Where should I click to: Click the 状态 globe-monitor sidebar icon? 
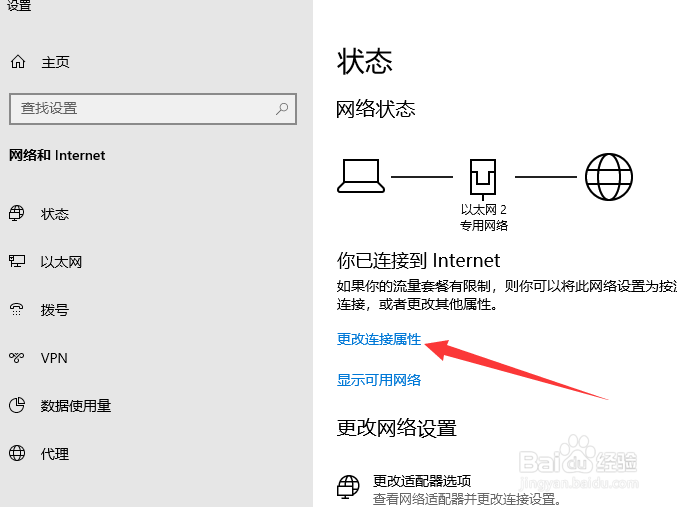[x=16, y=213]
